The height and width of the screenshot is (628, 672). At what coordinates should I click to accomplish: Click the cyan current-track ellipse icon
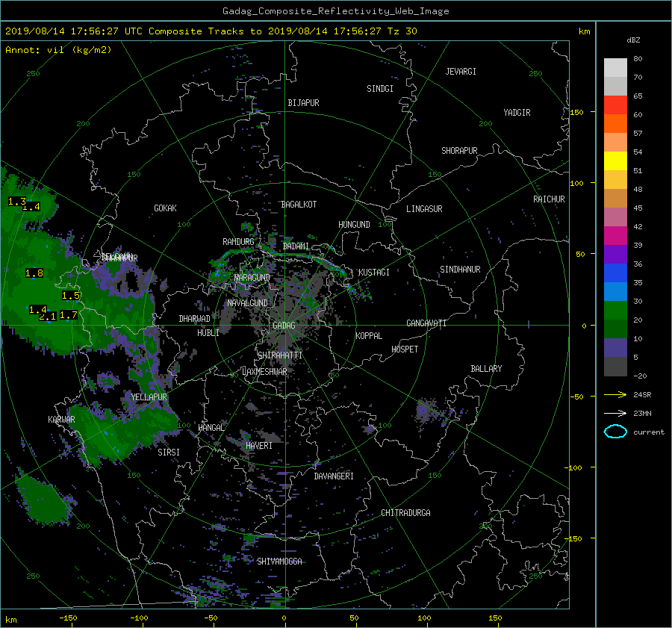pyautogui.click(x=615, y=432)
